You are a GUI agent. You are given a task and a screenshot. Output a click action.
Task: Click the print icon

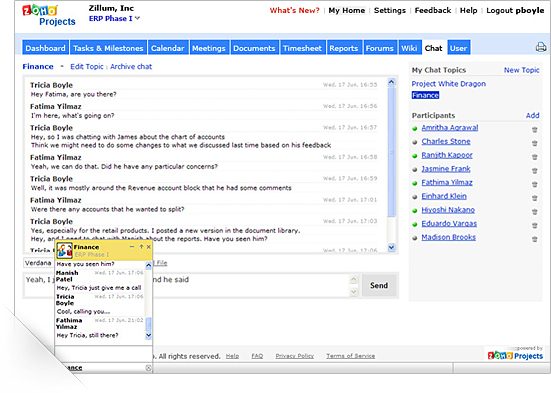tap(541, 47)
